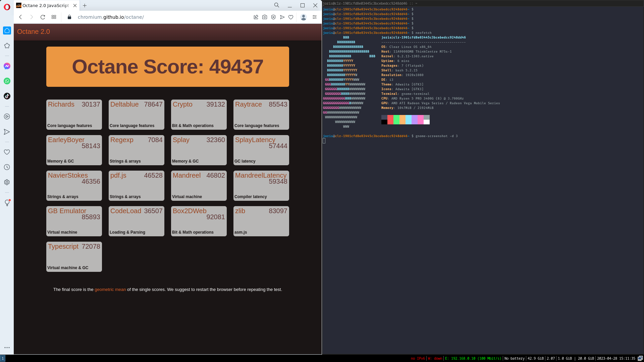This screenshot has height=362, width=644.
Task: Click the Deltablue benchmark tile
Action: tap(137, 115)
